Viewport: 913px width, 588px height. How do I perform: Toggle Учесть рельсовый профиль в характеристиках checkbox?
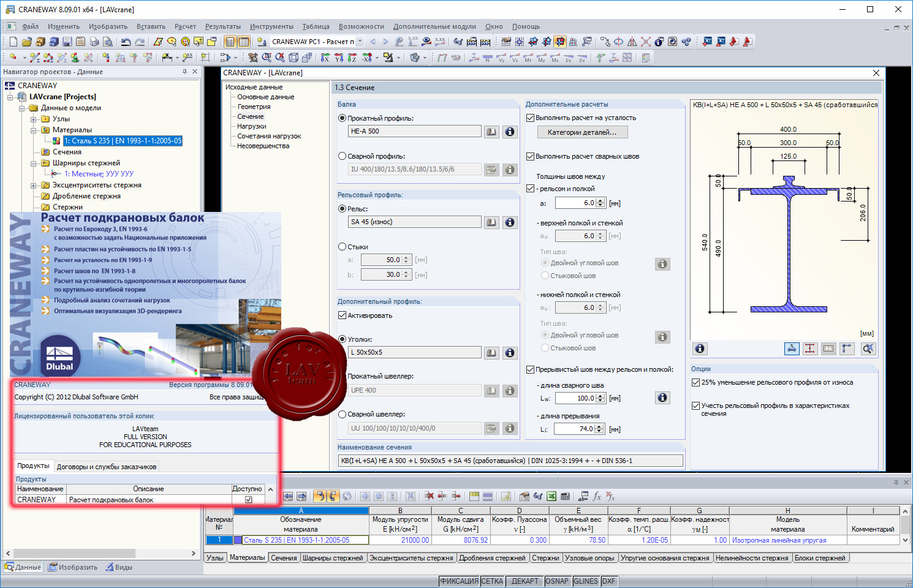[x=695, y=405]
